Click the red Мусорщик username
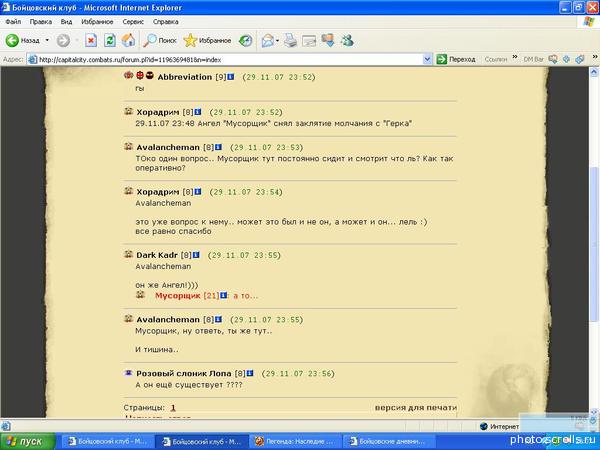 pyautogui.click(x=178, y=296)
